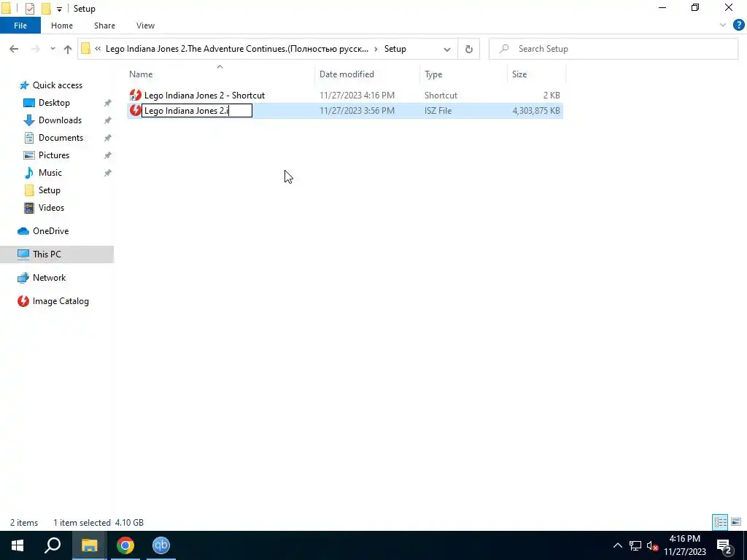Expand address bar history dropdown

click(x=447, y=49)
